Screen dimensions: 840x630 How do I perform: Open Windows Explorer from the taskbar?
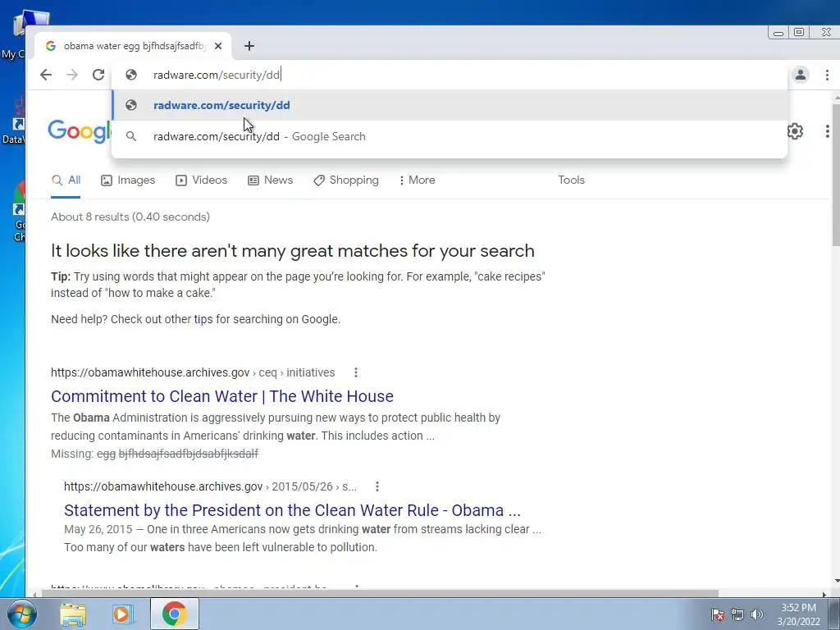pos(73,614)
